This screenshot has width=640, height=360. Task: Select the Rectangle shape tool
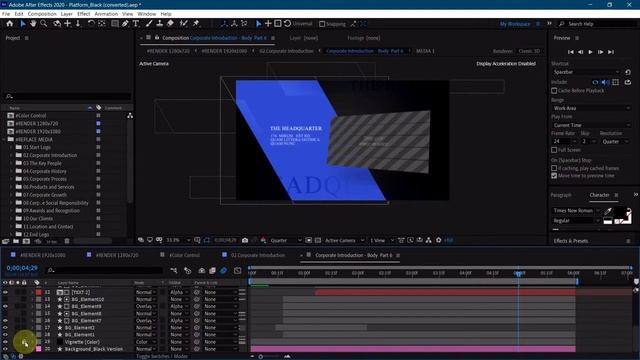115,24
